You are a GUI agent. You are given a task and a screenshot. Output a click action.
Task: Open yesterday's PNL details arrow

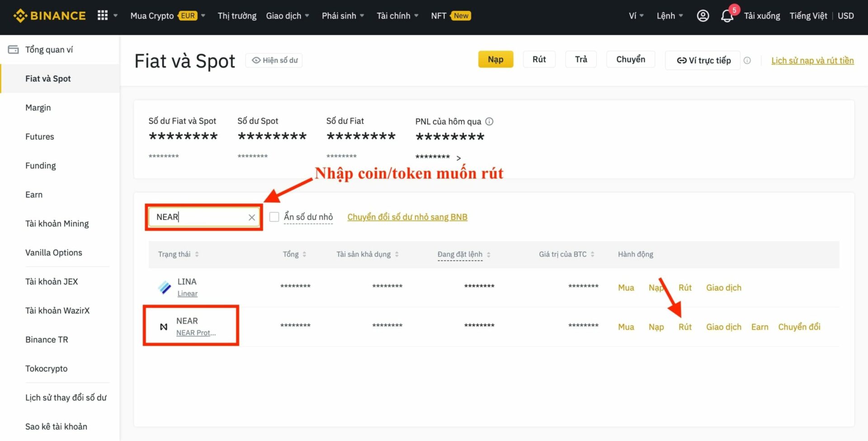click(458, 158)
